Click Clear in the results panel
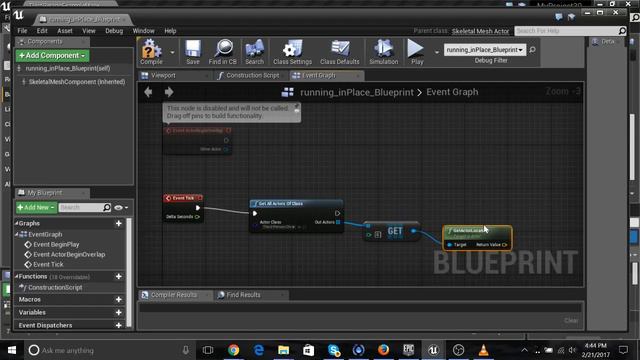Viewport: 640px width, 360px height. (x=571, y=320)
